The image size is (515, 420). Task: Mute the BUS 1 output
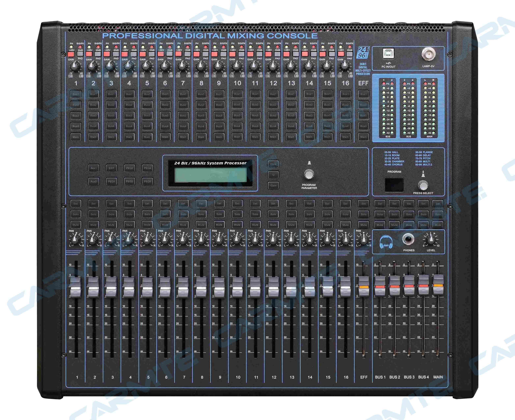(380, 225)
